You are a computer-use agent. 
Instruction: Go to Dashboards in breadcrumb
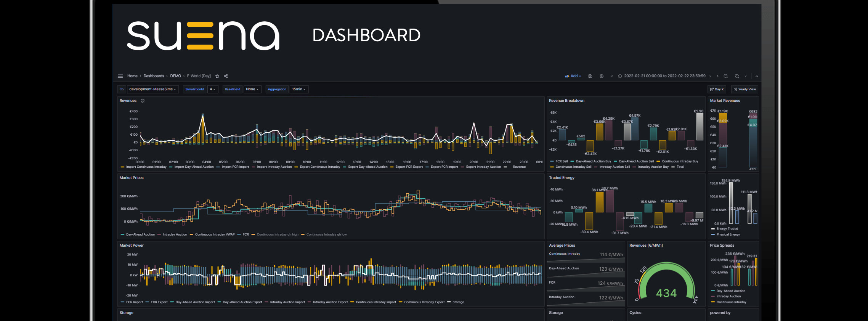click(154, 76)
